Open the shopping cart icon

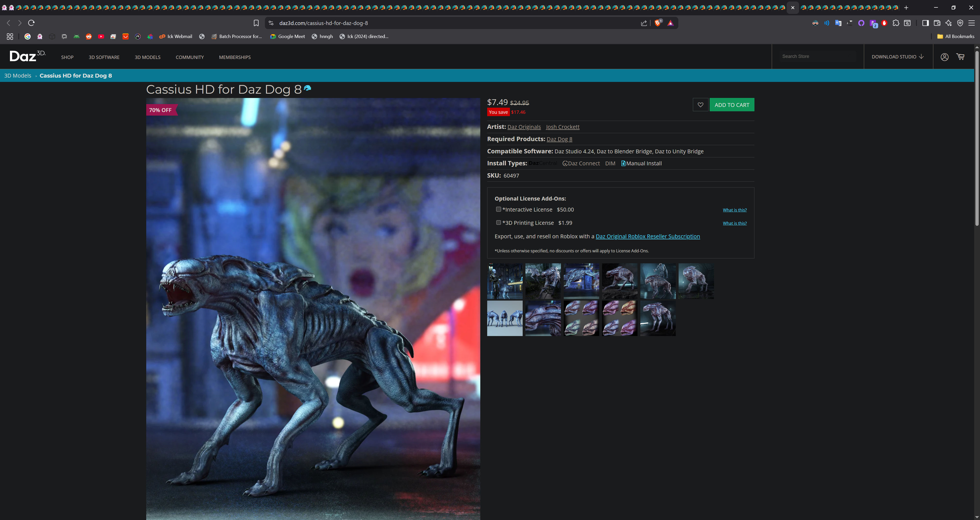(961, 57)
